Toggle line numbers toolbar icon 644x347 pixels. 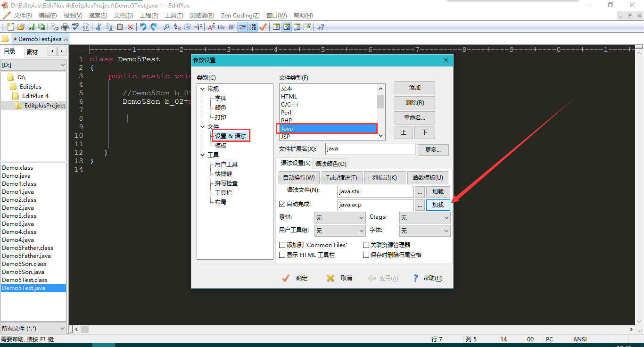coord(253,27)
